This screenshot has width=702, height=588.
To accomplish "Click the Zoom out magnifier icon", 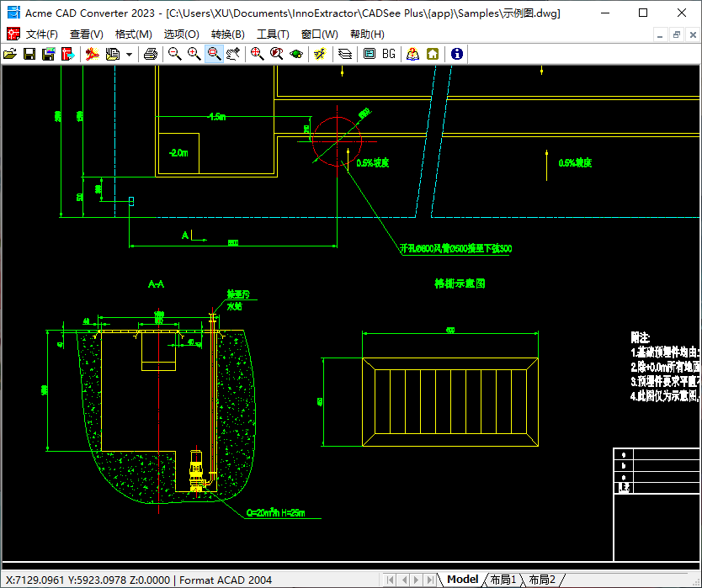I will click(174, 54).
